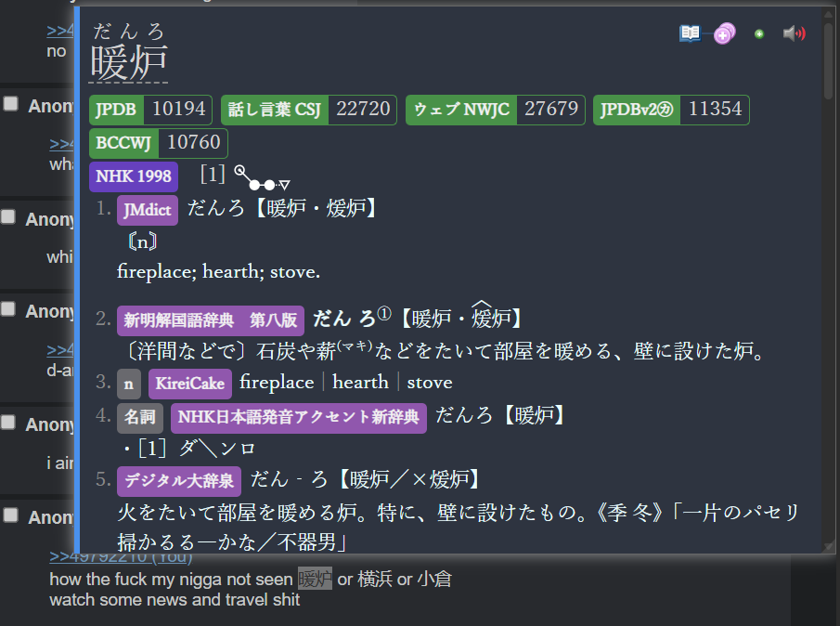Open the >>49792210 (You) quote link
The image size is (840, 626).
click(x=121, y=557)
